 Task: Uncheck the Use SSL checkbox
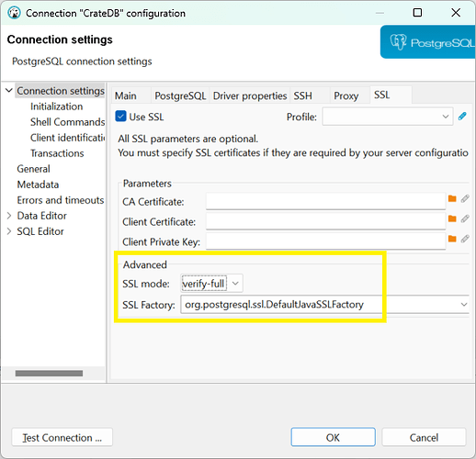[x=120, y=117]
